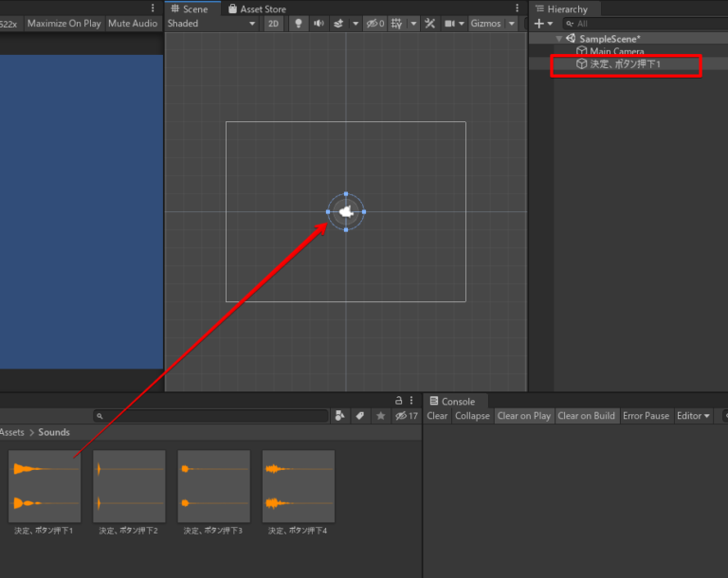Click Search by Type icon in Project
Viewport: 728px width, 578px height.
coord(340,416)
